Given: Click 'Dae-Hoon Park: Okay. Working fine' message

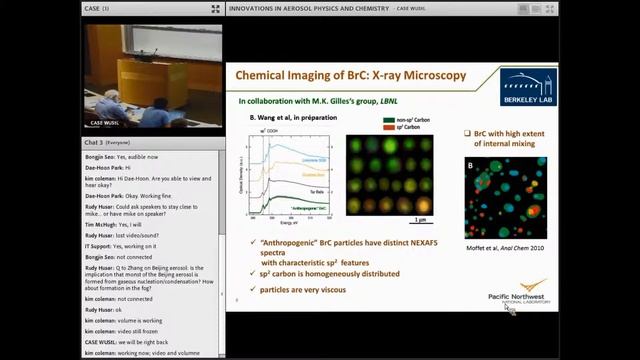Looking at the screenshot, I should pyautogui.click(x=128, y=196).
